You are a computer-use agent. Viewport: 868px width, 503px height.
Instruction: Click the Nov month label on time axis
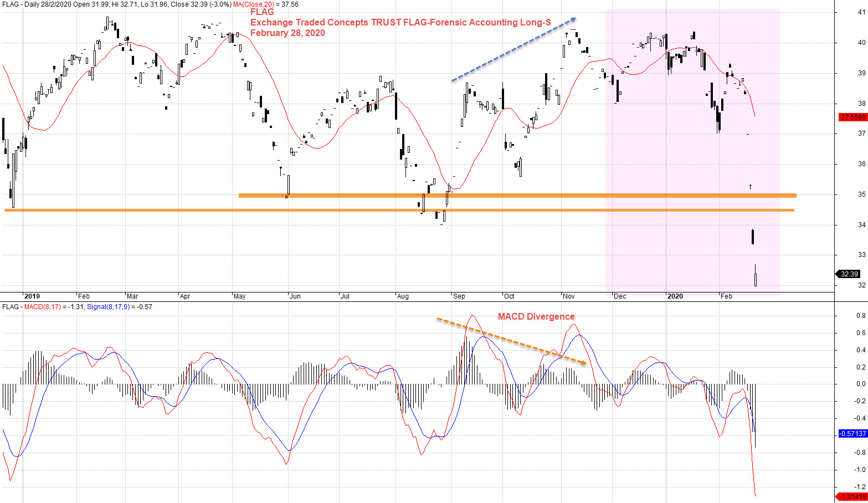coord(569,296)
